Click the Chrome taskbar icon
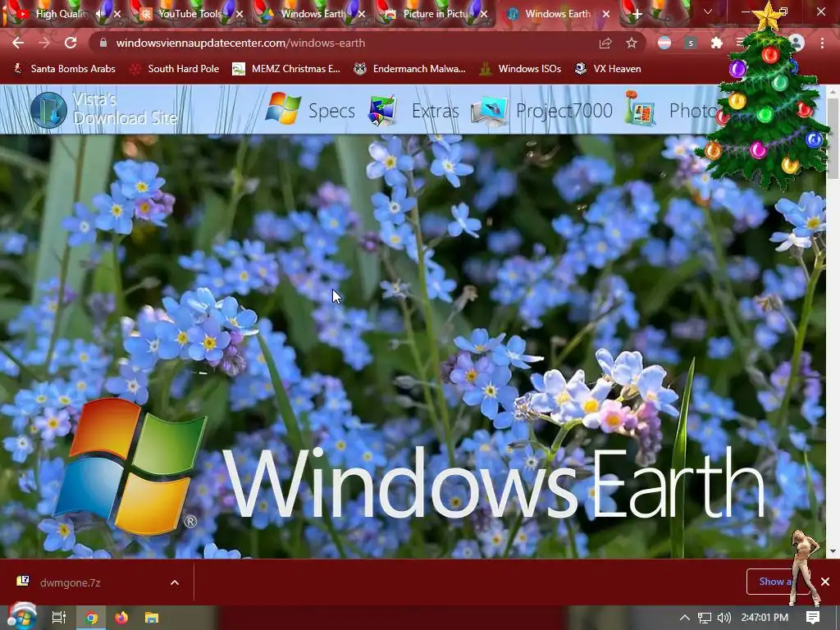The image size is (840, 630). click(x=92, y=618)
